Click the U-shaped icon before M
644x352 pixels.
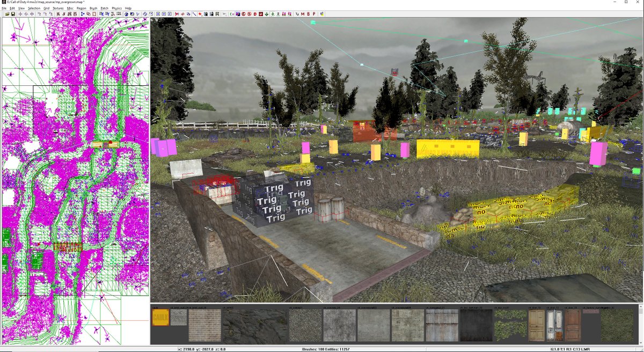(297, 14)
